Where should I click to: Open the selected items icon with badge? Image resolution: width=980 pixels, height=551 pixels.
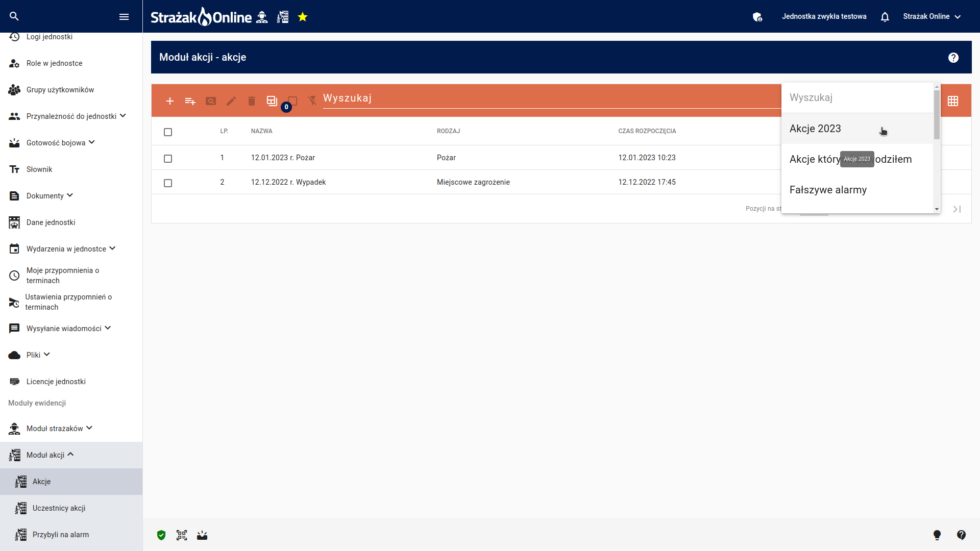(273, 101)
